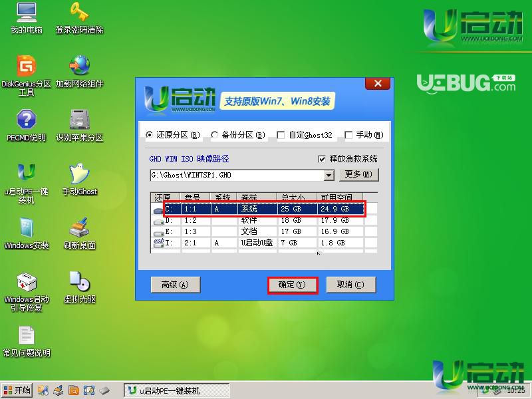Click the 高级(A) button
This screenshot has height=399, width=532.
coord(175,285)
